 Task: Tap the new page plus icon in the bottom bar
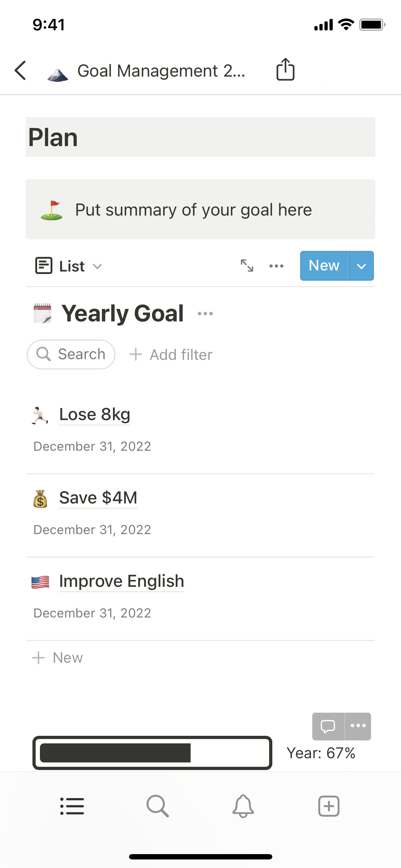click(329, 806)
